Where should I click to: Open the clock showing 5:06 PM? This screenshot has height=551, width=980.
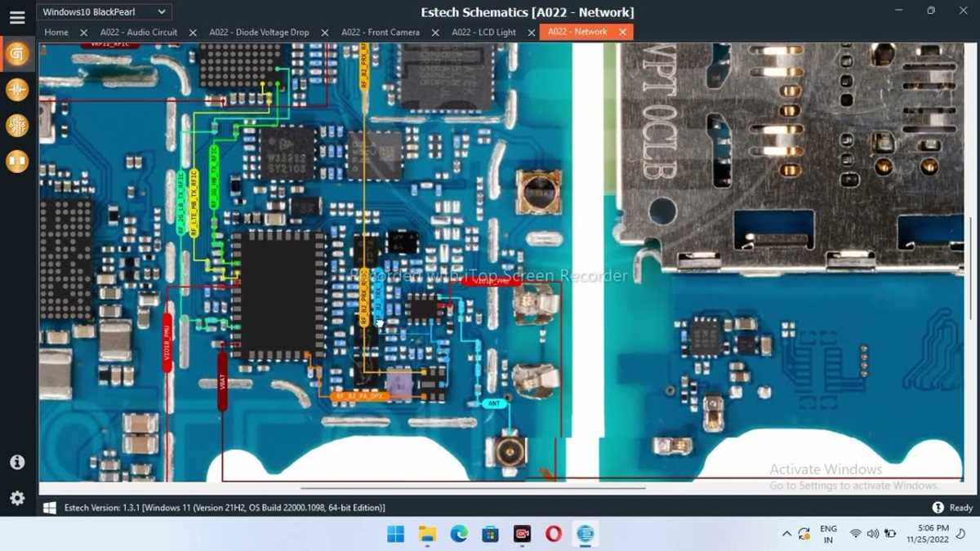pos(928,534)
